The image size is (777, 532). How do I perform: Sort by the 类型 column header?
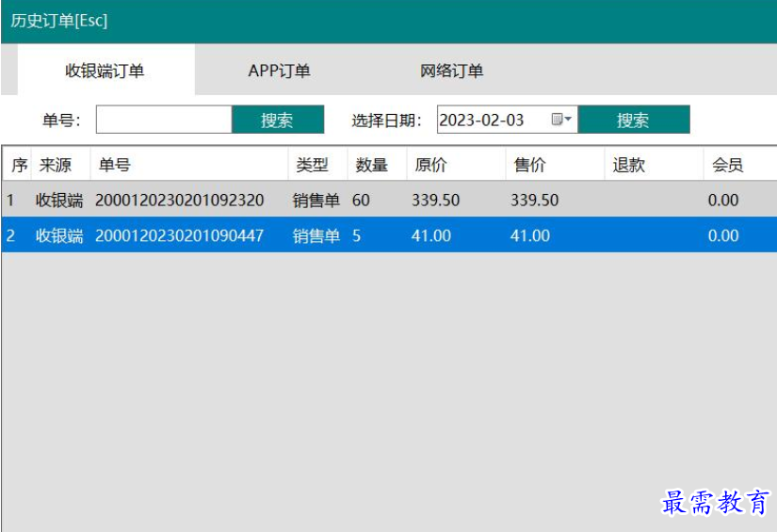coord(317,165)
